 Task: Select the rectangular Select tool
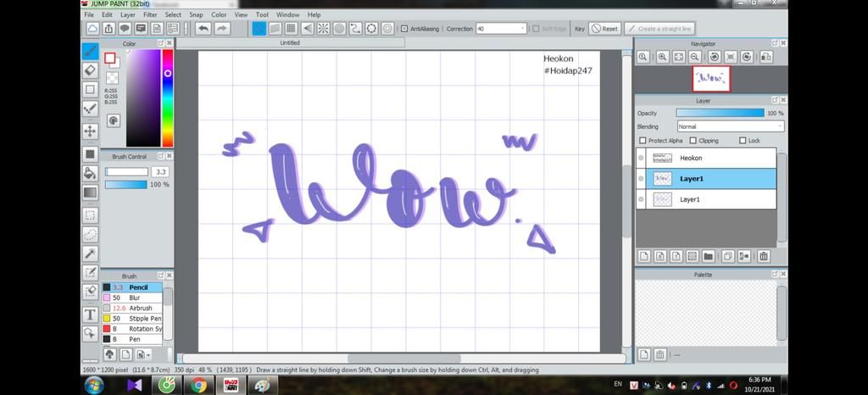click(90, 215)
